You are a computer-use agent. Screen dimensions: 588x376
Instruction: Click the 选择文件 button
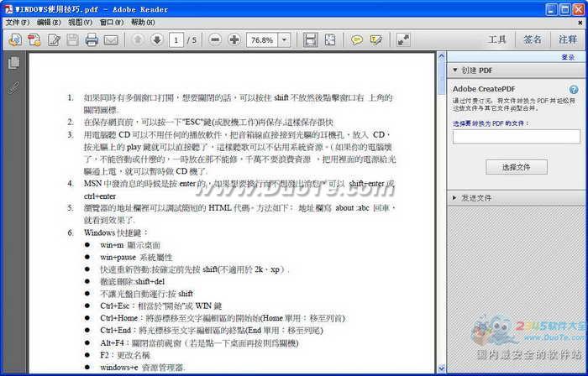517,167
